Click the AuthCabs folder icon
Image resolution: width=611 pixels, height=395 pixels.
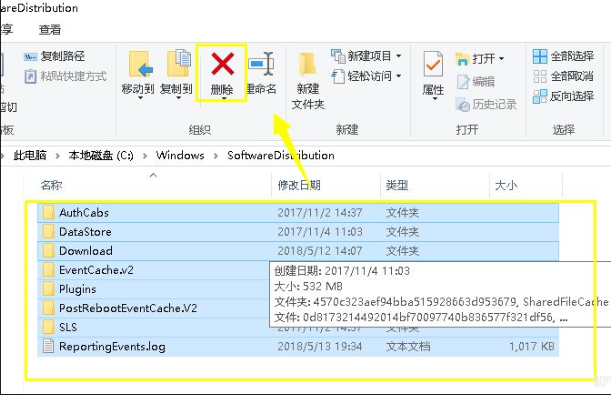pyautogui.click(x=48, y=212)
